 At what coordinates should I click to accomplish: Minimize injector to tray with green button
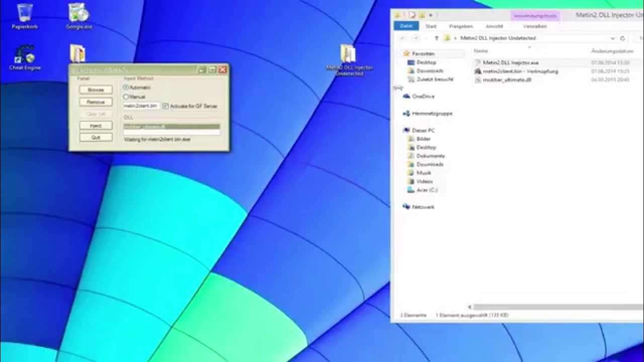pos(202,70)
